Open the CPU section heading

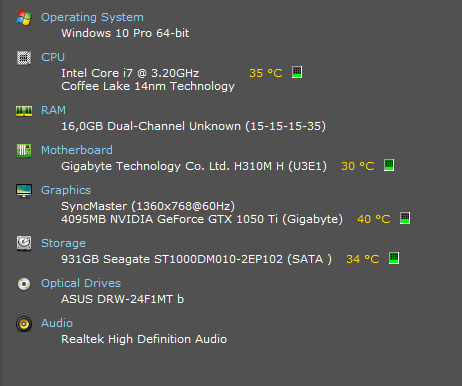(x=53, y=57)
